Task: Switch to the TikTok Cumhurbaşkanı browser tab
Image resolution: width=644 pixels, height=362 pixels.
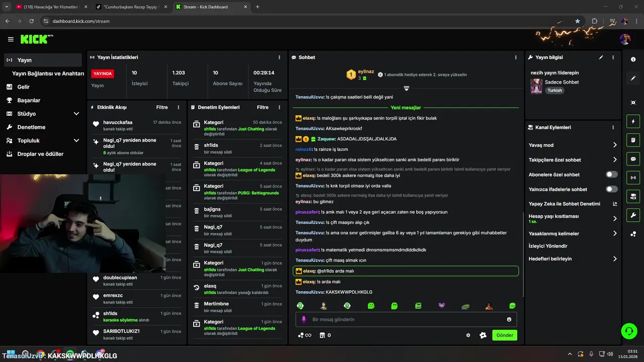Action: tap(132, 7)
